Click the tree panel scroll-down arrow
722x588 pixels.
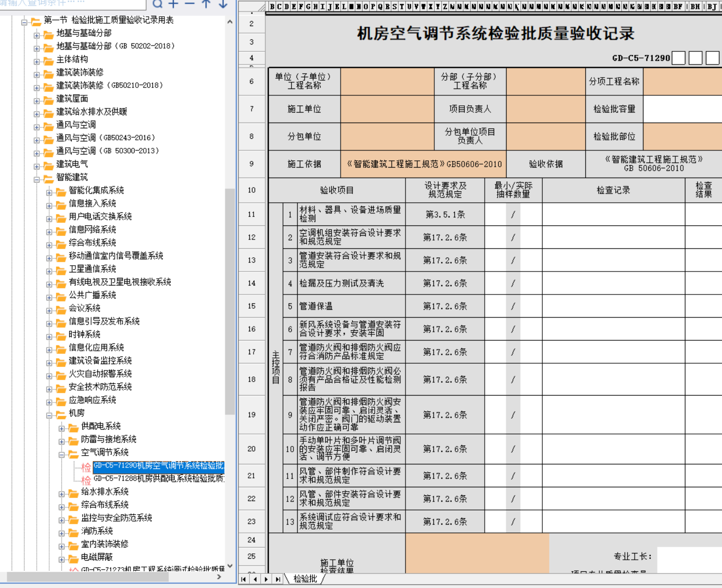pyautogui.click(x=229, y=567)
